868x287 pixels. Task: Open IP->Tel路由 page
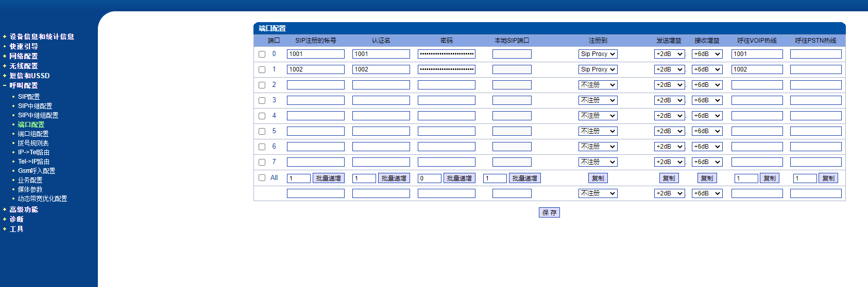[x=34, y=152]
